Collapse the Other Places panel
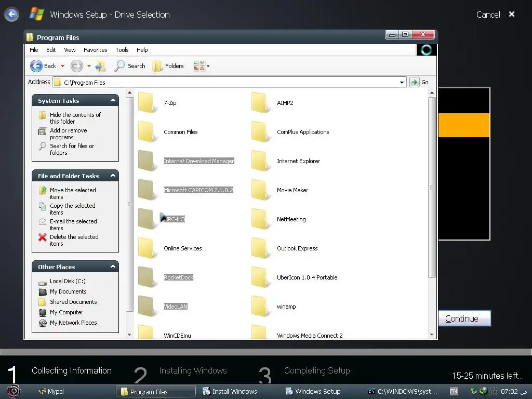The image size is (532, 399). coord(113,267)
